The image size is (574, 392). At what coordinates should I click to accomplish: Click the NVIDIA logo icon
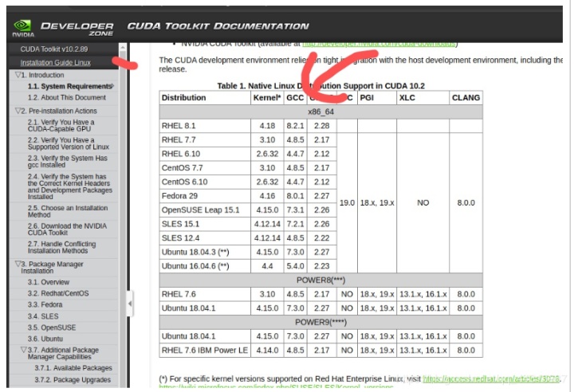pos(23,29)
